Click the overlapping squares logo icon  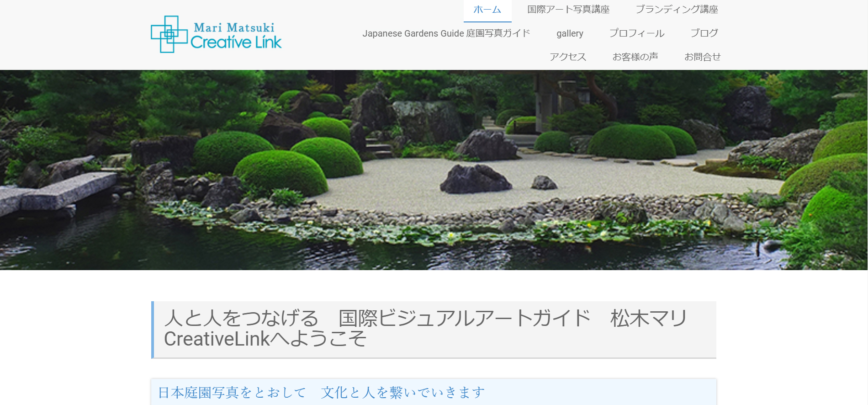pyautogui.click(x=169, y=34)
